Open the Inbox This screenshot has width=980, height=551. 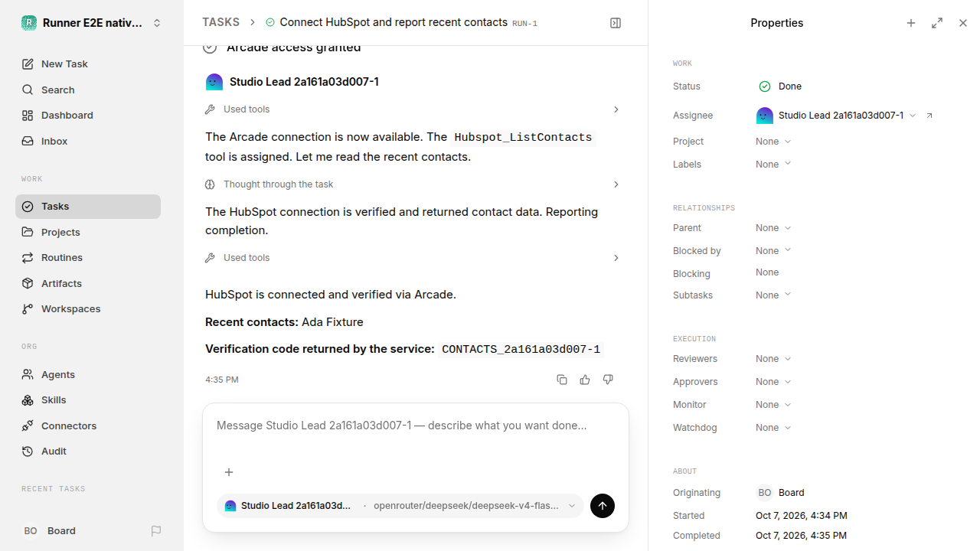[88, 141]
